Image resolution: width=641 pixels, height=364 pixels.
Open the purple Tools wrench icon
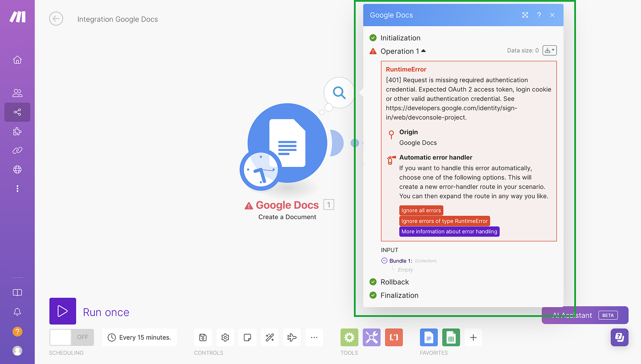[x=372, y=337]
